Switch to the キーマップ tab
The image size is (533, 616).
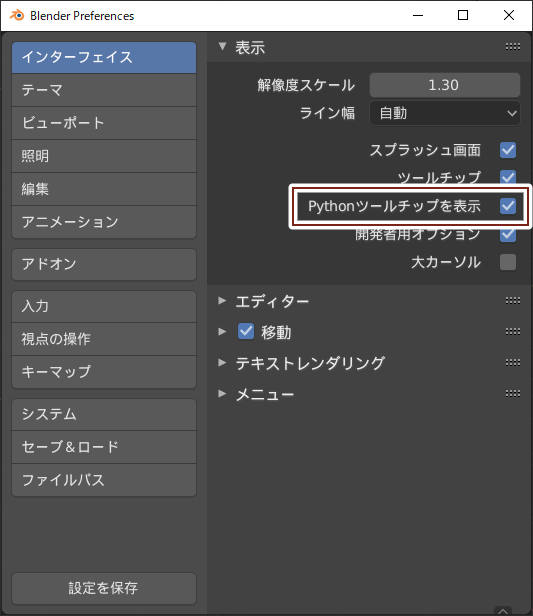(x=104, y=372)
